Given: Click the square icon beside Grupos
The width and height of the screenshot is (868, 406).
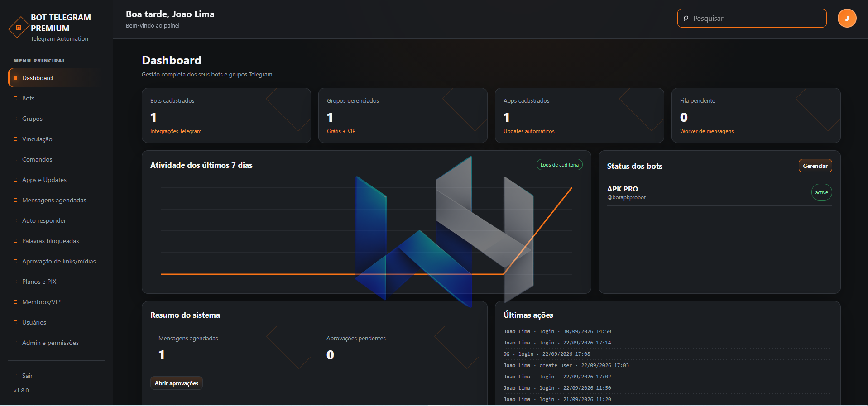Looking at the screenshot, I should coord(15,119).
